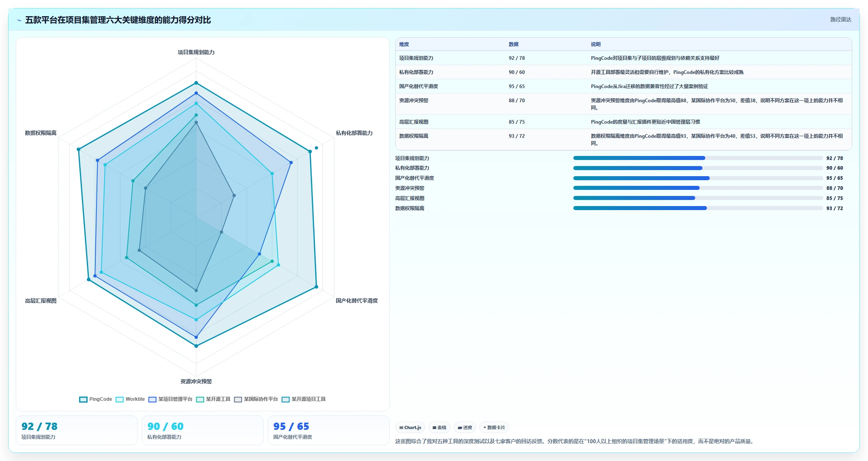Click the 85 / 75 value beside progress bars

(x=834, y=198)
